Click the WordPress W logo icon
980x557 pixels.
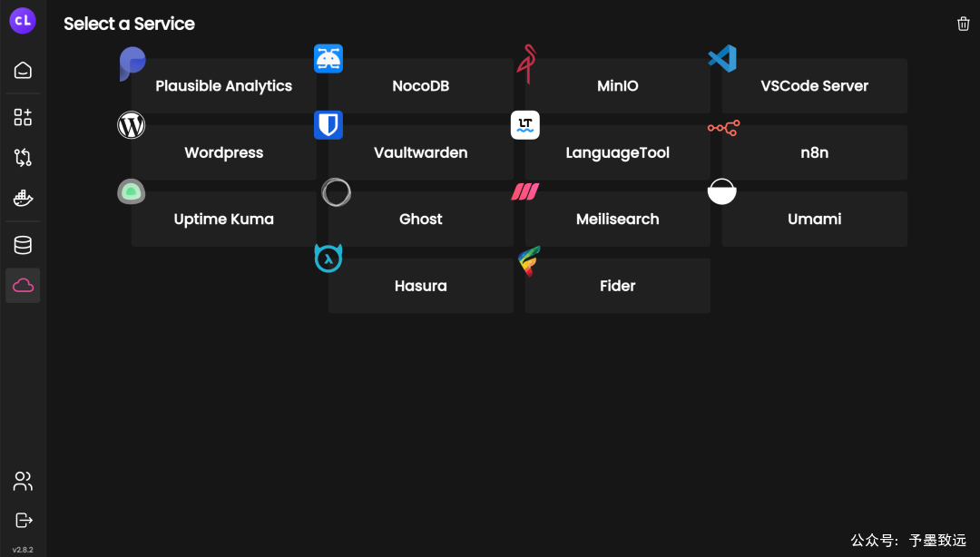132,125
